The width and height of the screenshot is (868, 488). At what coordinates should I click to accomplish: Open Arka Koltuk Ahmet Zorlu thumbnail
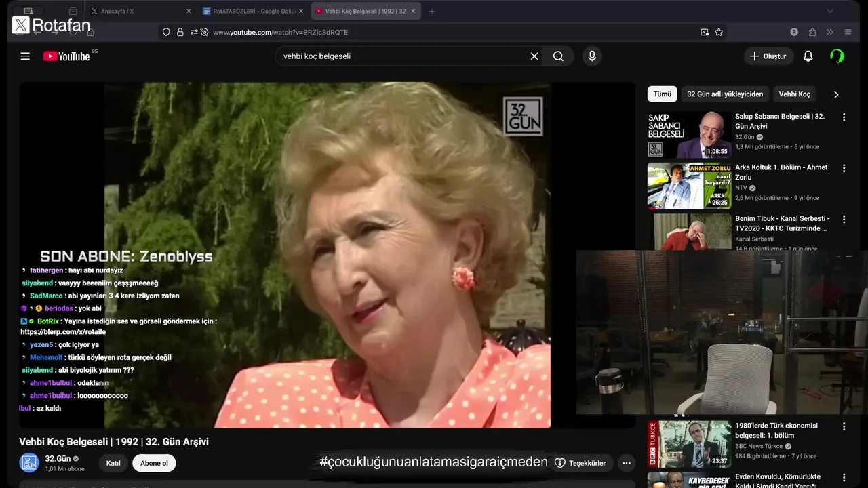point(689,186)
